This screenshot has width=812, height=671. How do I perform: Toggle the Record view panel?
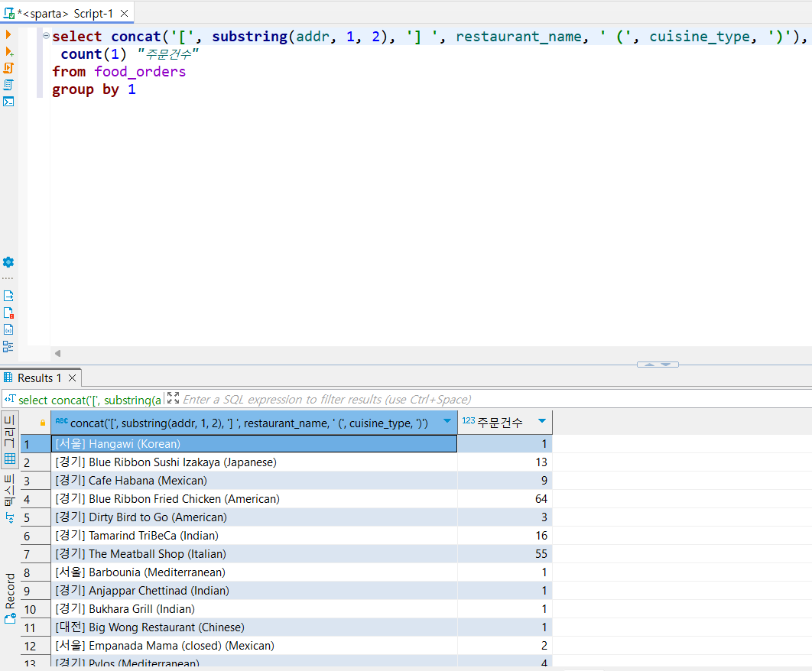tap(10, 598)
